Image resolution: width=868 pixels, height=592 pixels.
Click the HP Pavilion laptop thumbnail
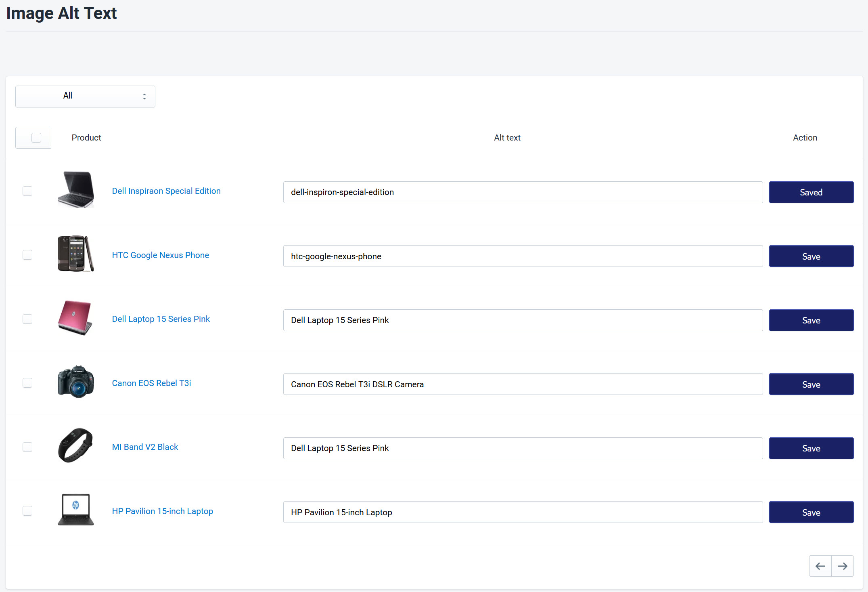tap(76, 509)
